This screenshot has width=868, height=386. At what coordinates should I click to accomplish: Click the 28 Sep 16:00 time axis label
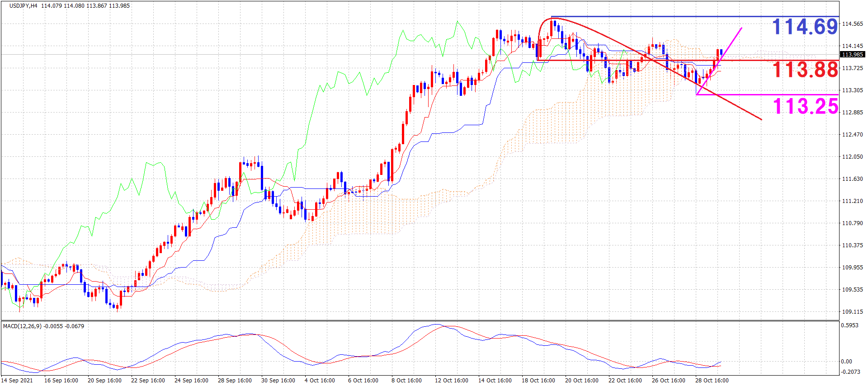pyautogui.click(x=235, y=380)
